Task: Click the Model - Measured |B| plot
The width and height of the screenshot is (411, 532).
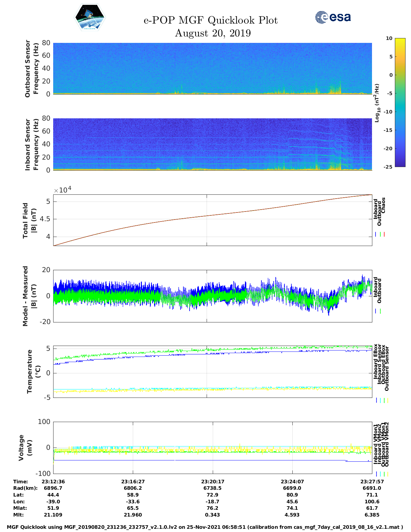Action: (212, 296)
